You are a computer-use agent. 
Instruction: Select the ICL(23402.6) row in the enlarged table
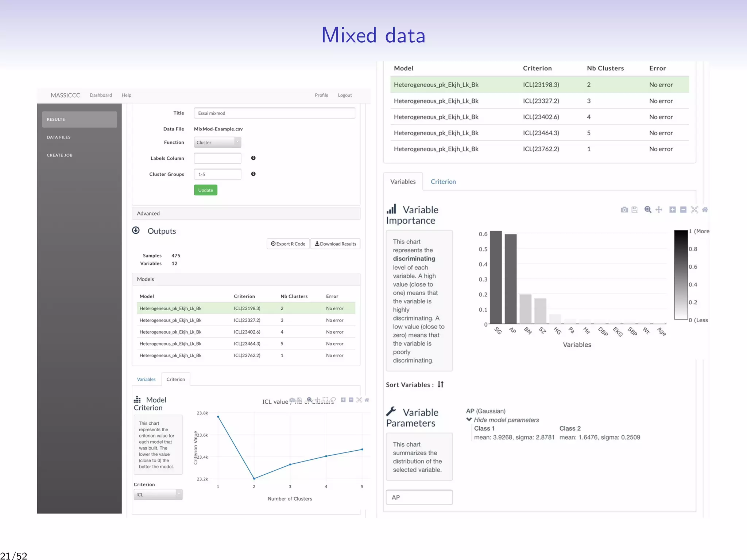[x=539, y=117]
